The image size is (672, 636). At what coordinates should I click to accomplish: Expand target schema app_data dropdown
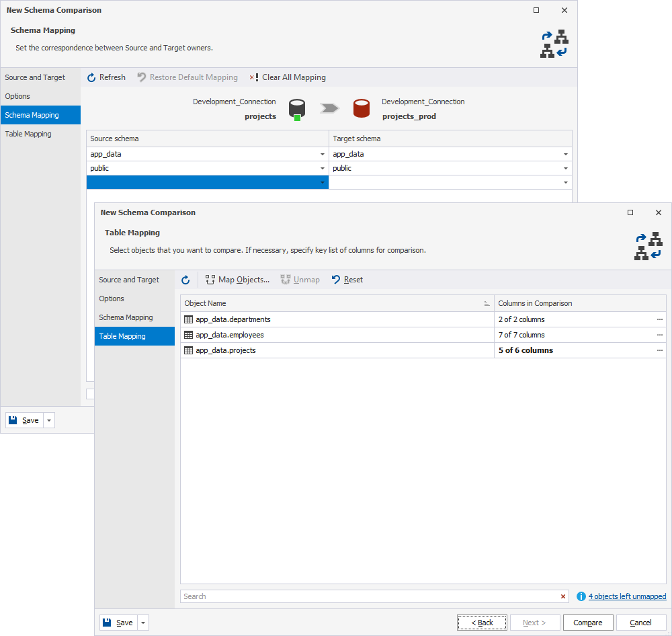point(566,155)
